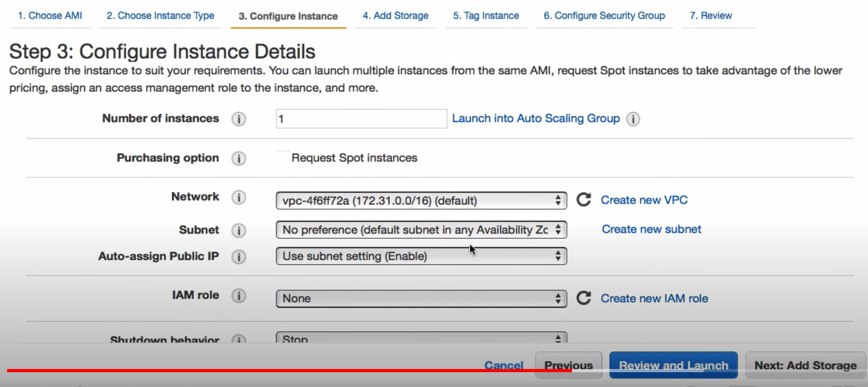This screenshot has width=868, height=387.
Task: Click the Number of instances input field
Action: 361,119
